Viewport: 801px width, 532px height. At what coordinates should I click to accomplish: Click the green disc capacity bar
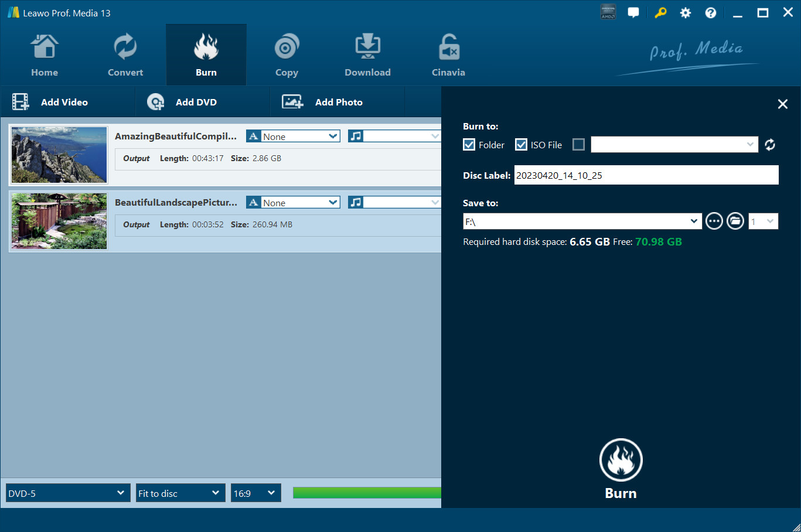point(367,493)
